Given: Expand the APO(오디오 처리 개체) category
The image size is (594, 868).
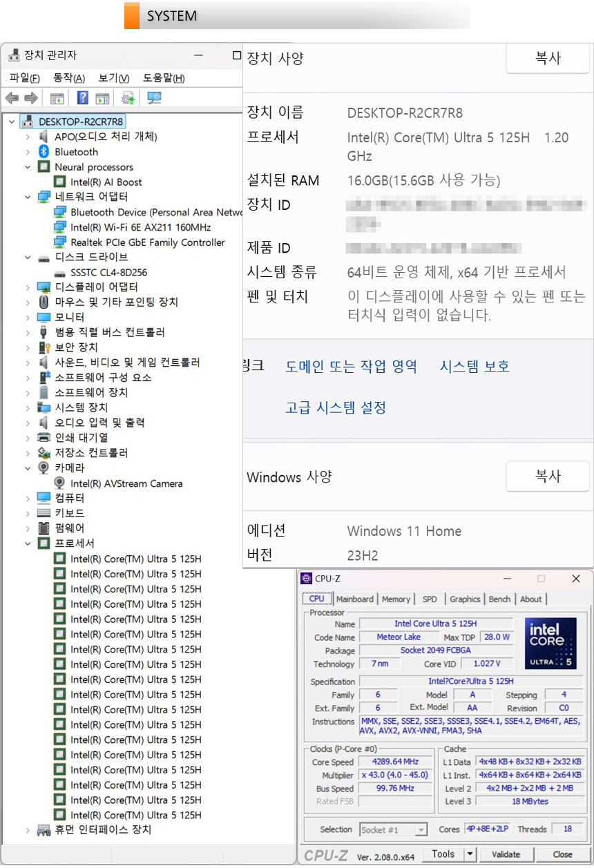Looking at the screenshot, I should [x=28, y=137].
